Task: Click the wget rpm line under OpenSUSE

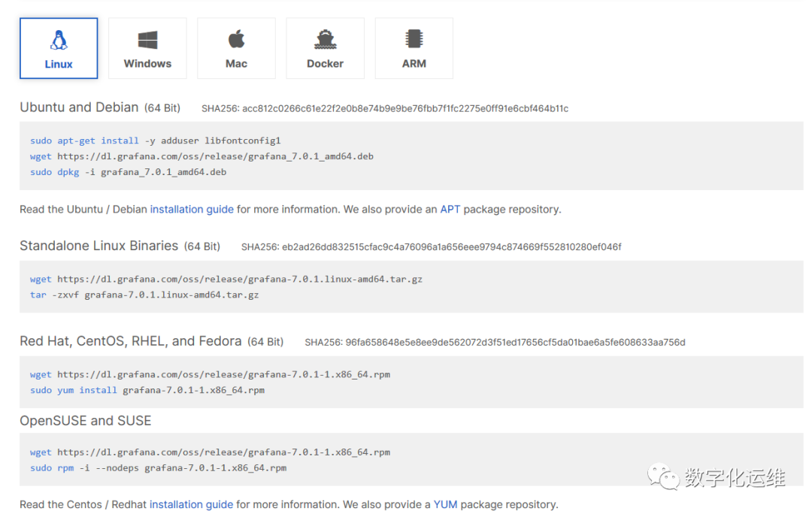Action: point(211,452)
